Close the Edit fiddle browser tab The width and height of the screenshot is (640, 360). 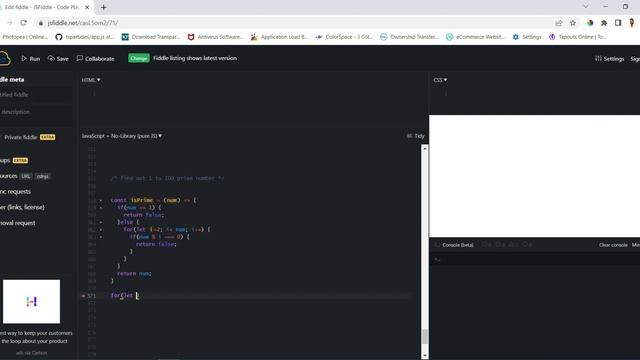(x=87, y=7)
